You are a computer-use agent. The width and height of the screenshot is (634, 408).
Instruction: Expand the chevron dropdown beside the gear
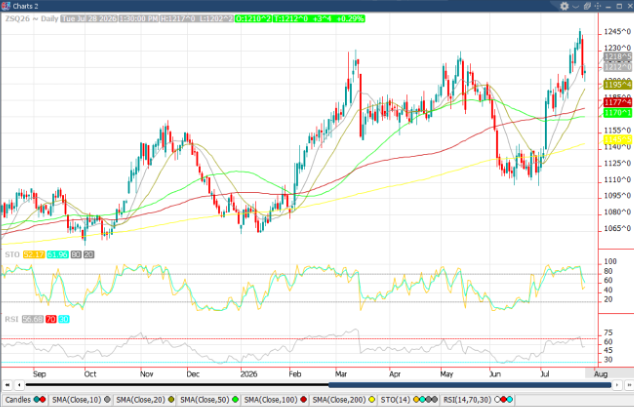576,6
